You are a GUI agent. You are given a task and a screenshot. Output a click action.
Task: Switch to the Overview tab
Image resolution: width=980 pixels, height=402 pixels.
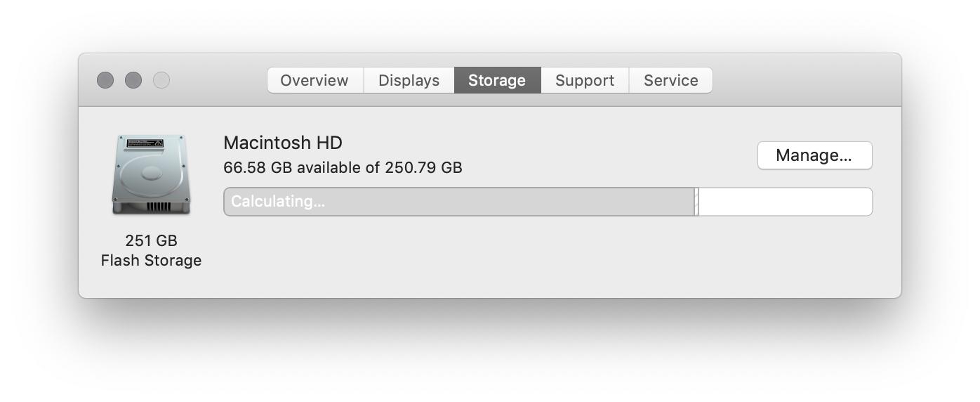[315, 80]
